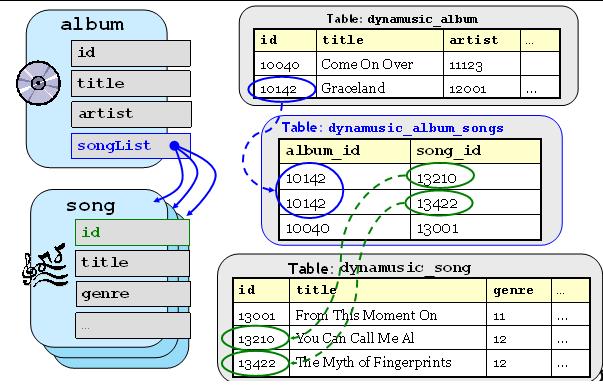Click the CD disc icon beside album
603x385 pixels.
38,83
